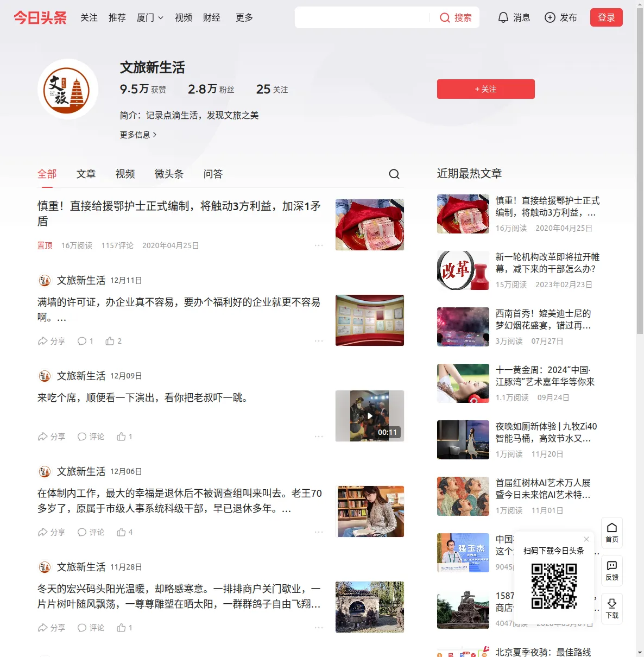Follow the account with + 关注 button

point(486,89)
